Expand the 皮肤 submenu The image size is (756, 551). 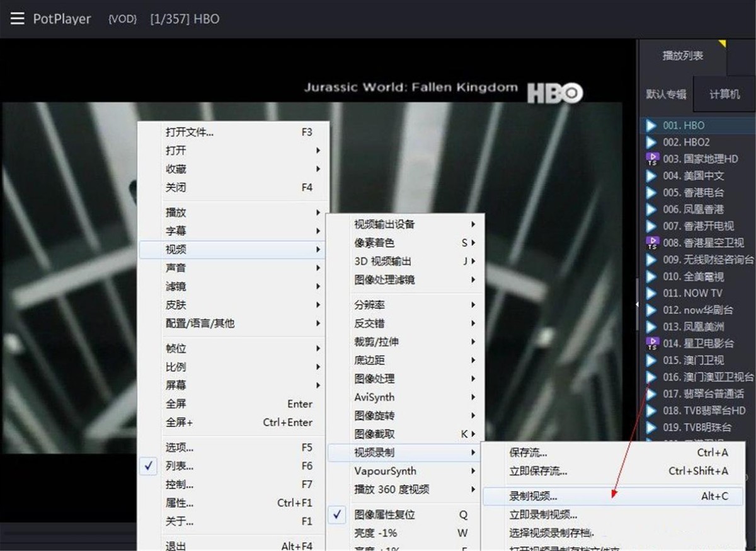click(232, 304)
